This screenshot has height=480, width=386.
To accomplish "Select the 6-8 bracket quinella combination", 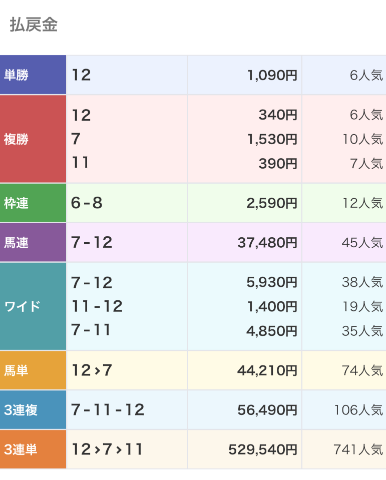I will (x=87, y=203).
